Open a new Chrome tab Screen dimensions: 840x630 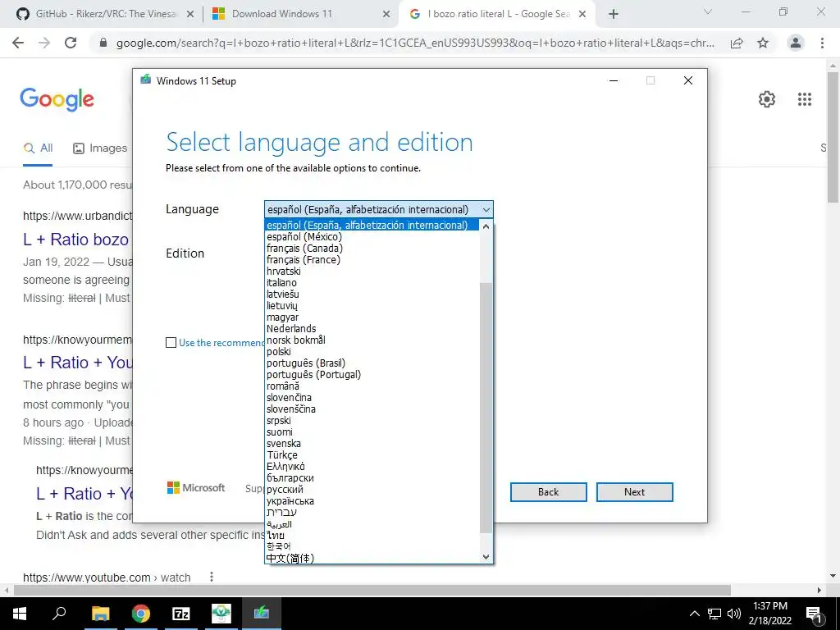pyautogui.click(x=614, y=15)
